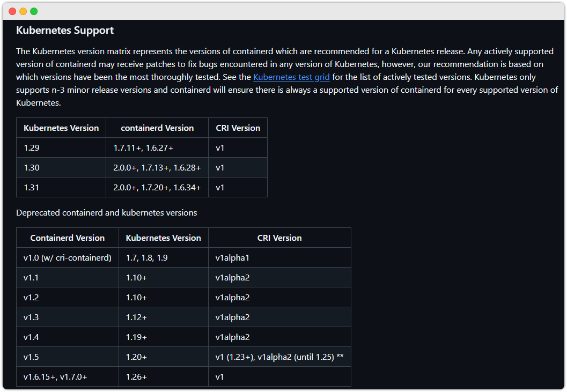Click the '2.0.0+, 1.7.20+, 1.6.34+' cell
The image size is (567, 392).
click(x=157, y=187)
